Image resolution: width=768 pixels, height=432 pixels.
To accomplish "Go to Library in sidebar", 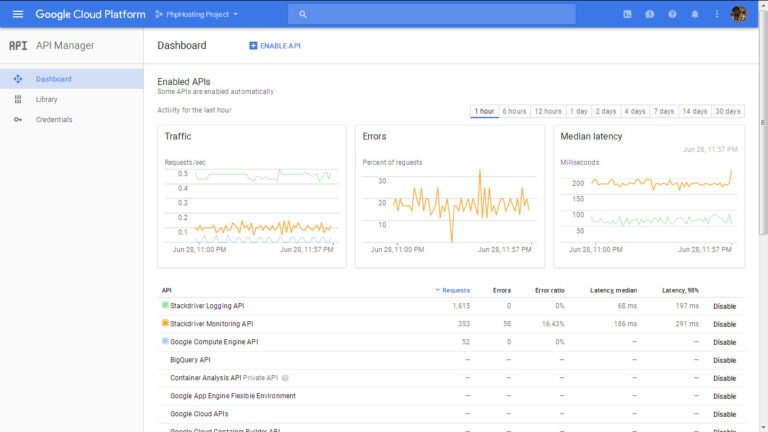I will click(72, 99).
